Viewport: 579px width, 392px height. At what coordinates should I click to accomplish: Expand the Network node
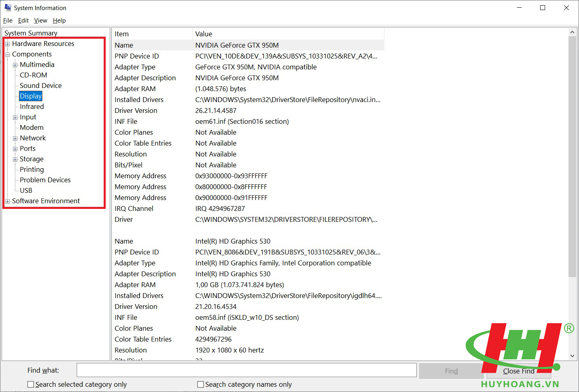15,138
